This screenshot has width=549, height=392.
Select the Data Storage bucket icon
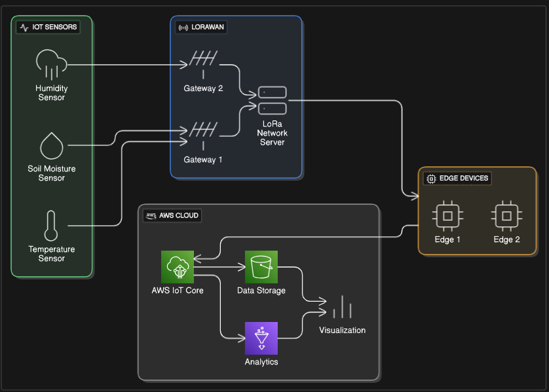[261, 266]
